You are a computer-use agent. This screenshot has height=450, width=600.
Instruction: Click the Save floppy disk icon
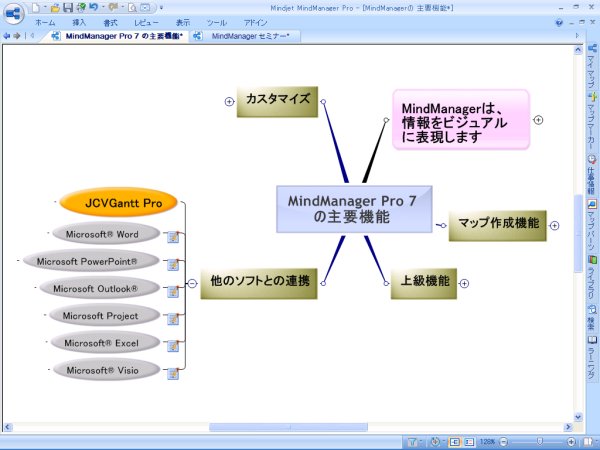[68, 8]
